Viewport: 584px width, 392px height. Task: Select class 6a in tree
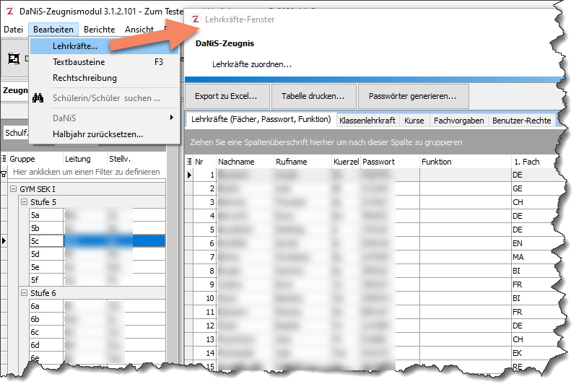tap(35, 306)
